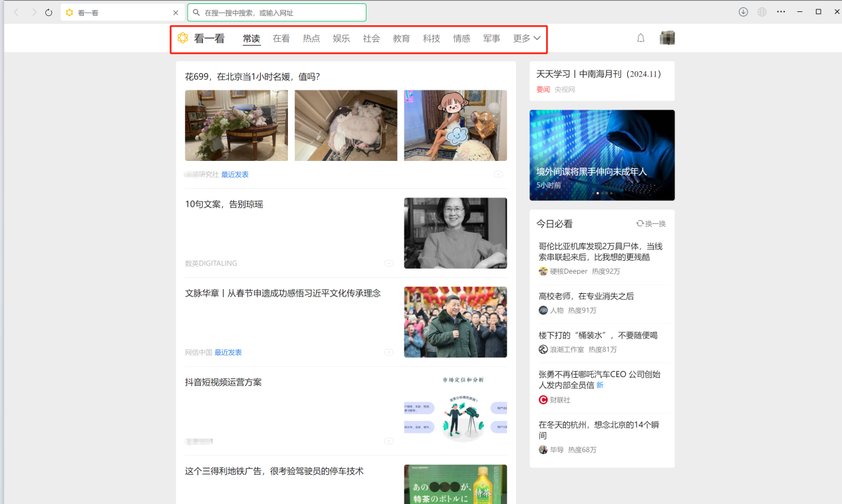Open the black-and-white portrait thumbnail
842x504 pixels.
(456, 233)
